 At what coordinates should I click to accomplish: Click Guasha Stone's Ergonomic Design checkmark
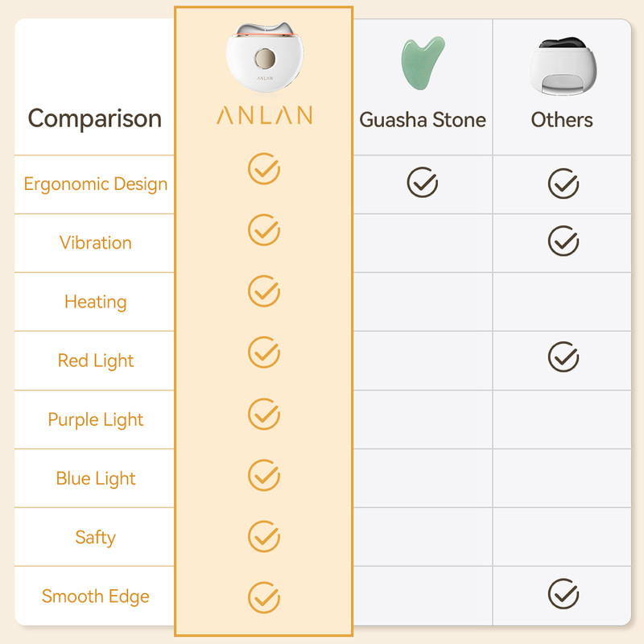[423, 183]
